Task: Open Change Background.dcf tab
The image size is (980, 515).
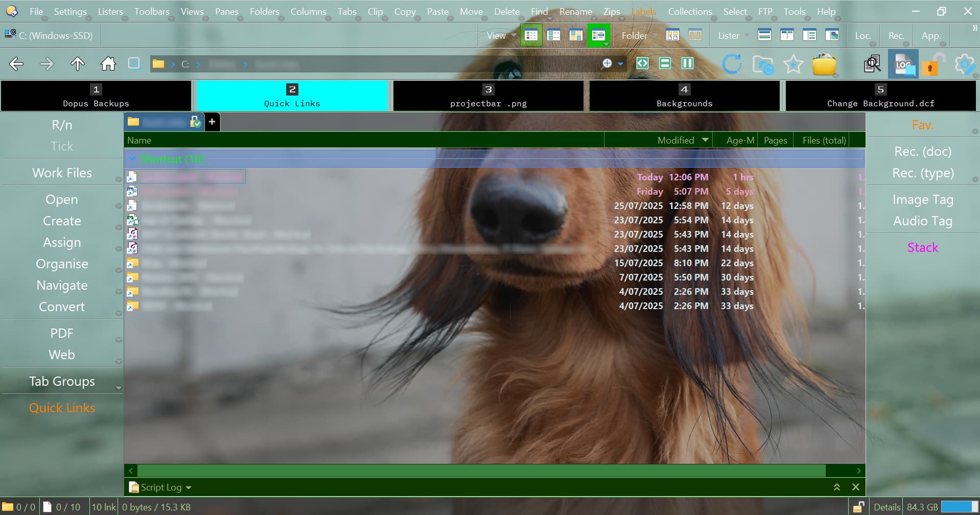Action: (x=880, y=96)
